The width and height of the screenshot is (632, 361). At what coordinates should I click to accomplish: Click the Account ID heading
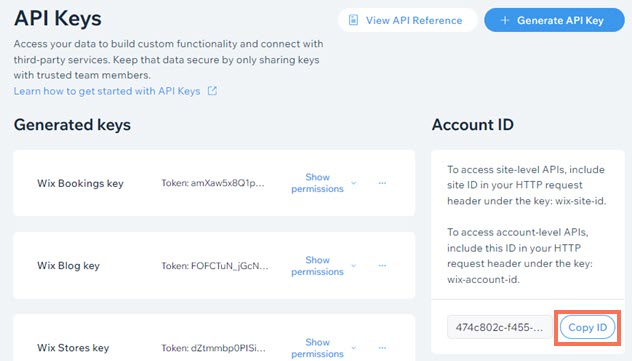[473, 125]
